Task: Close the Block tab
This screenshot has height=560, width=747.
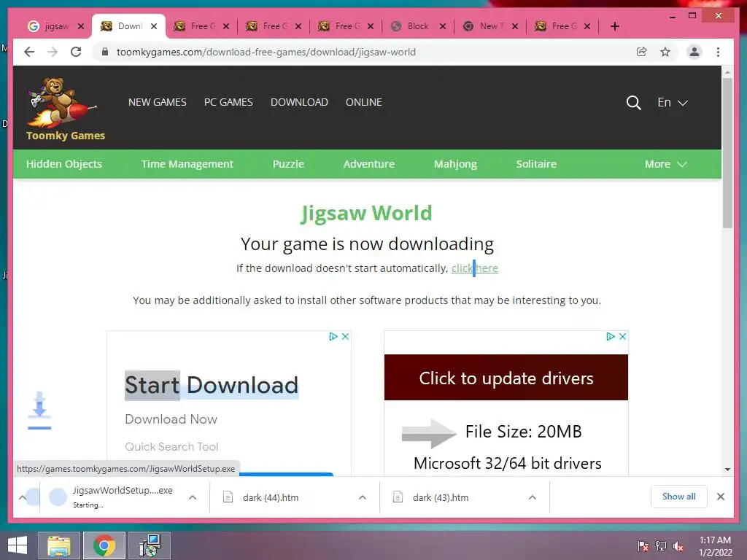Action: pyautogui.click(x=443, y=26)
